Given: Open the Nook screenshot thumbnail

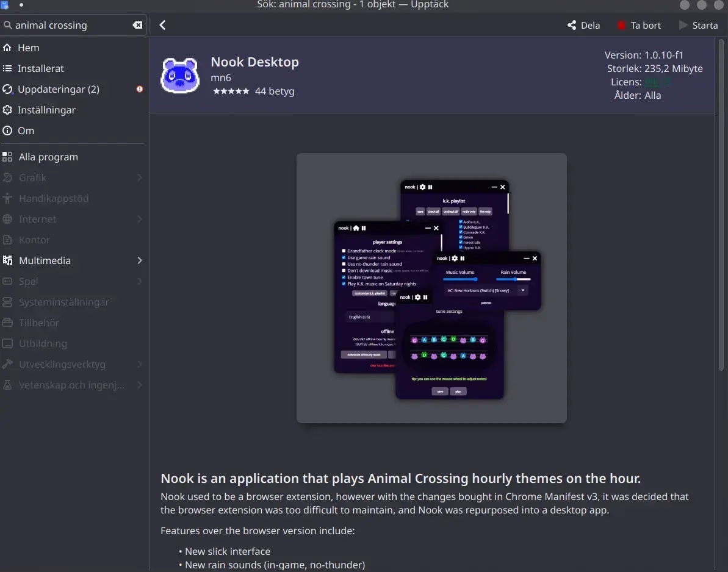Looking at the screenshot, I should (431, 288).
